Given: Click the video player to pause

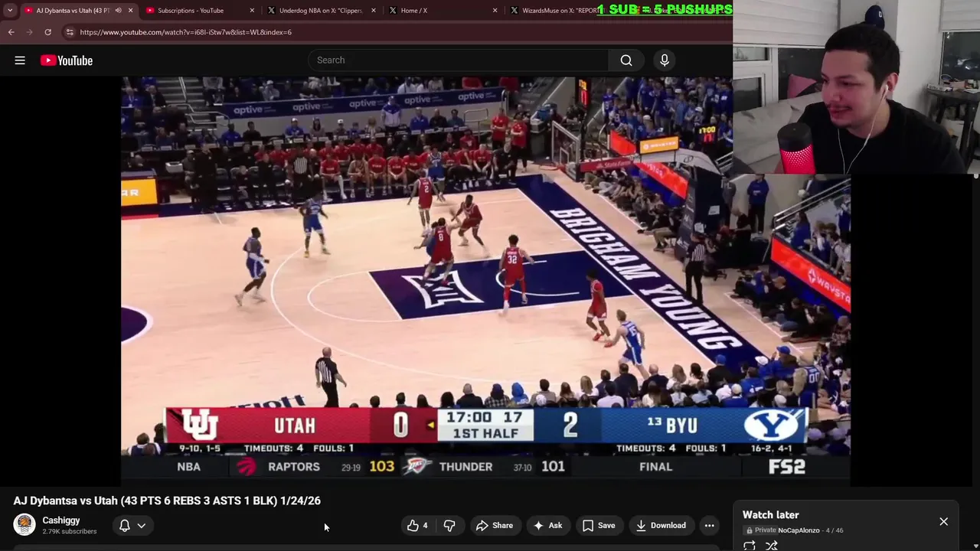Looking at the screenshot, I should (485, 281).
